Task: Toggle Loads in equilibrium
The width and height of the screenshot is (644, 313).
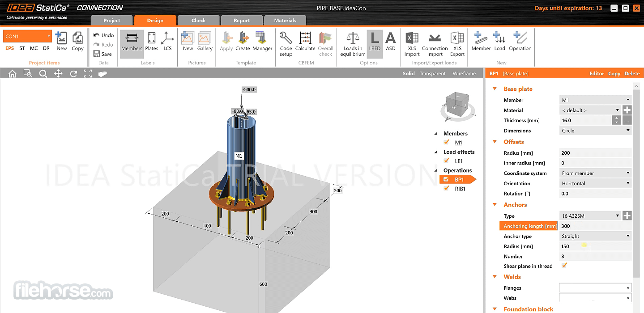Action: (x=353, y=44)
